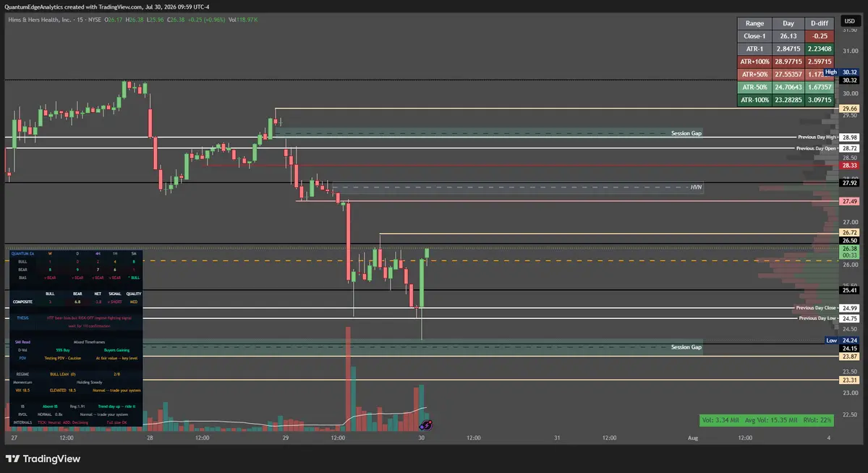Click the COMPOSITE row label
868x473 pixels.
point(22,302)
